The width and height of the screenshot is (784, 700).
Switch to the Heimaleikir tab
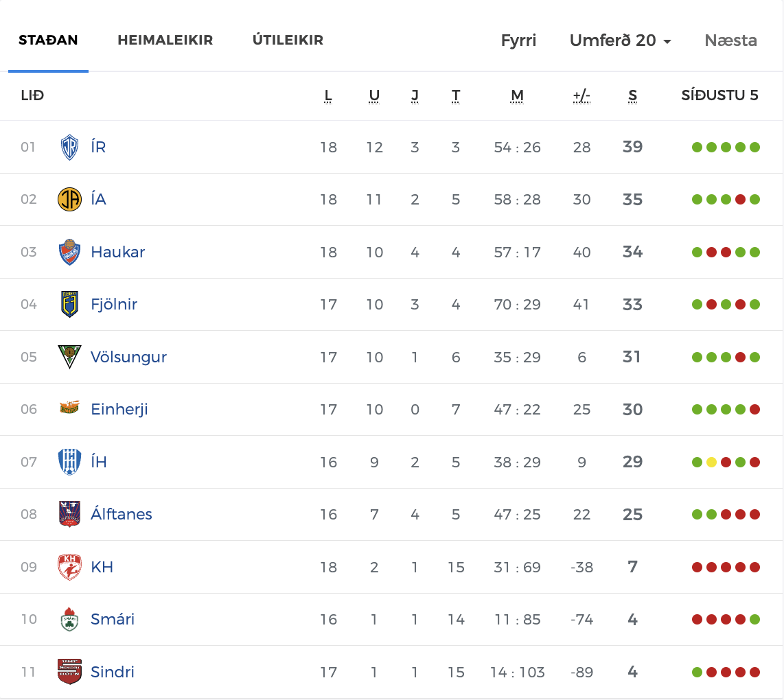[x=165, y=40]
